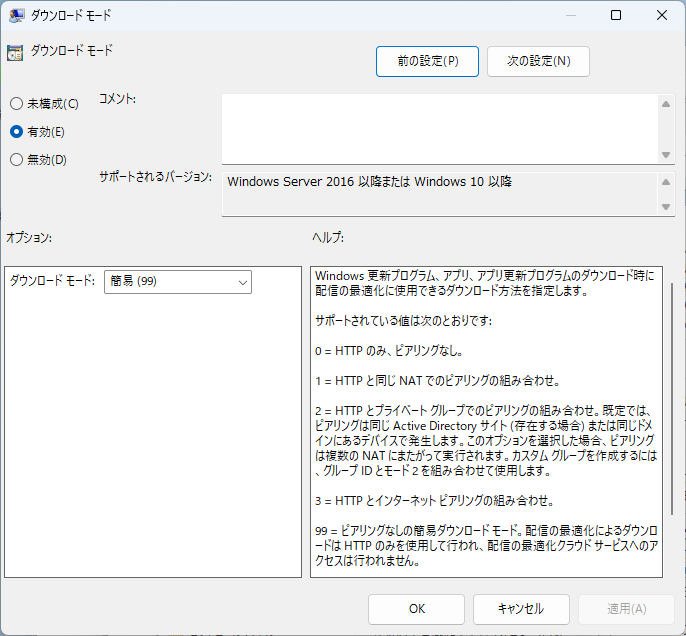This screenshot has width=686, height=636.
Task: Maximize the ダウンロード モード window
Action: [x=616, y=16]
